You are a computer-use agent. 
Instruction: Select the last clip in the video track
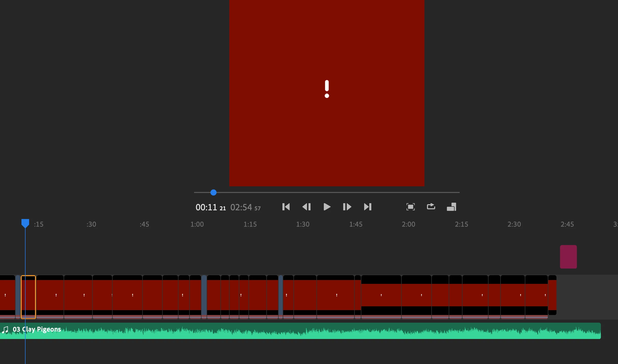pos(552,295)
